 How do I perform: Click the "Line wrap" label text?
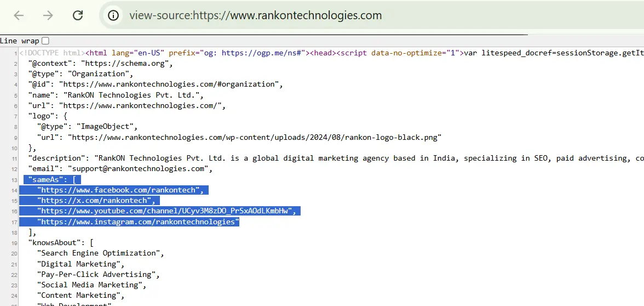tap(19, 41)
